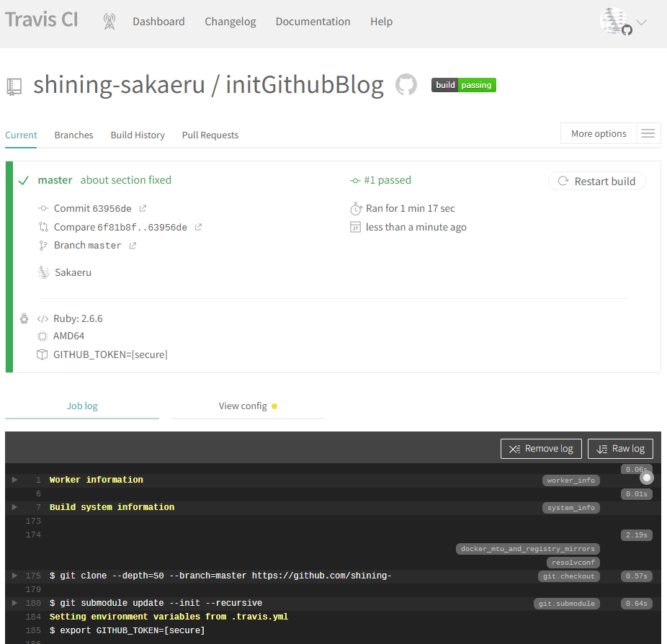
Task: Open the More options dropdown
Action: pyautogui.click(x=599, y=133)
